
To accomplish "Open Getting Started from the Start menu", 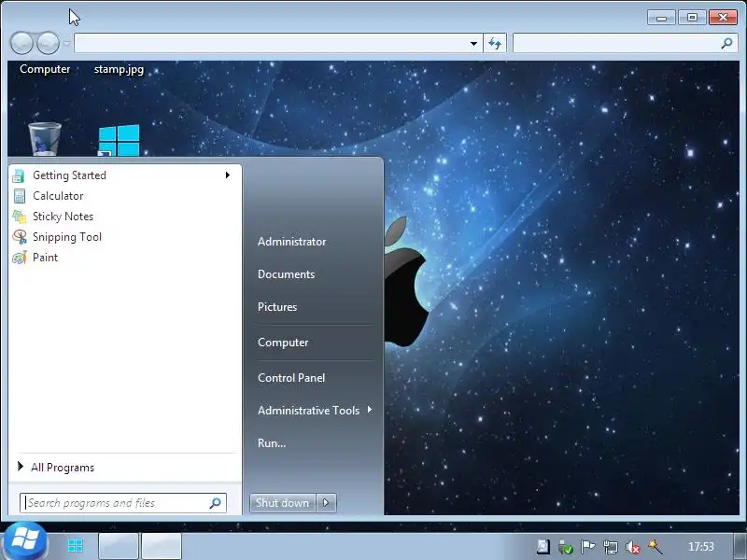I will click(125, 175).
